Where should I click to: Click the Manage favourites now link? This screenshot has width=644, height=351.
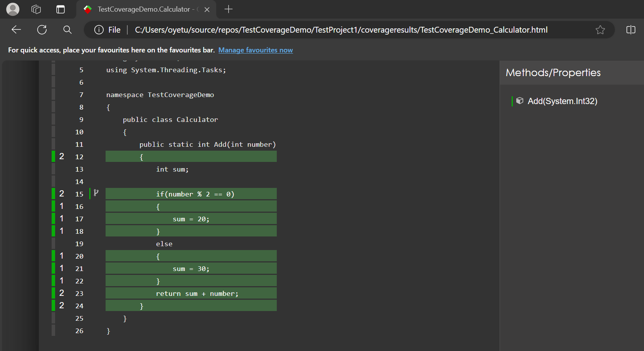pos(255,50)
